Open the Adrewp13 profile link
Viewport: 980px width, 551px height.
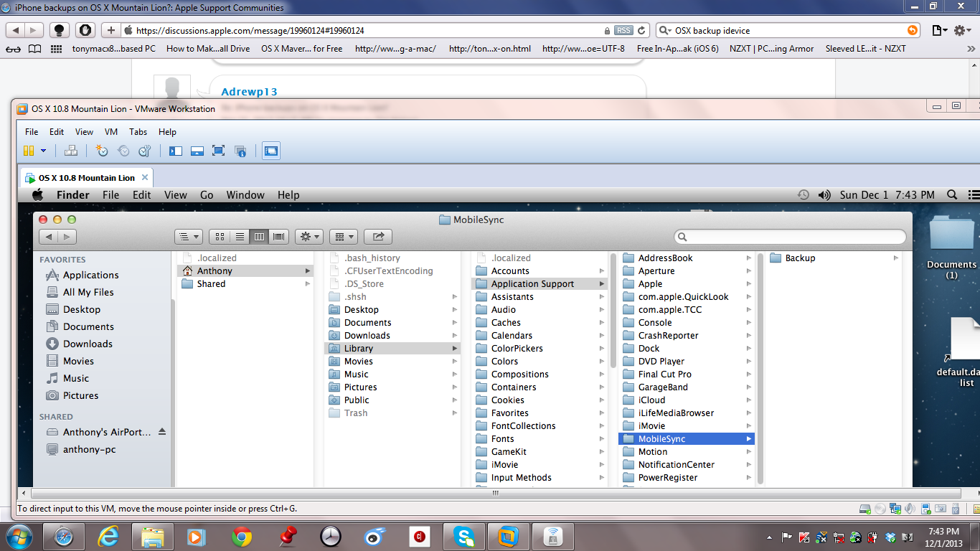(249, 92)
